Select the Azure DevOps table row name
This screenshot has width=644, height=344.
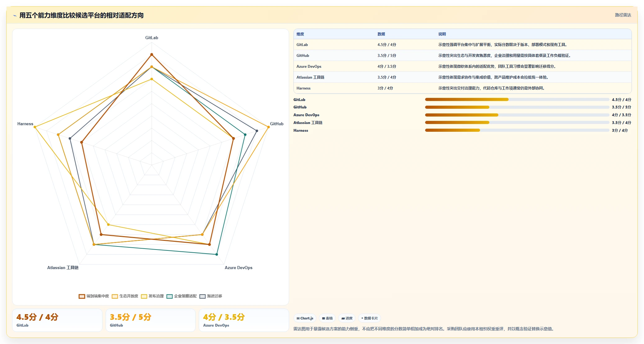pyautogui.click(x=309, y=67)
